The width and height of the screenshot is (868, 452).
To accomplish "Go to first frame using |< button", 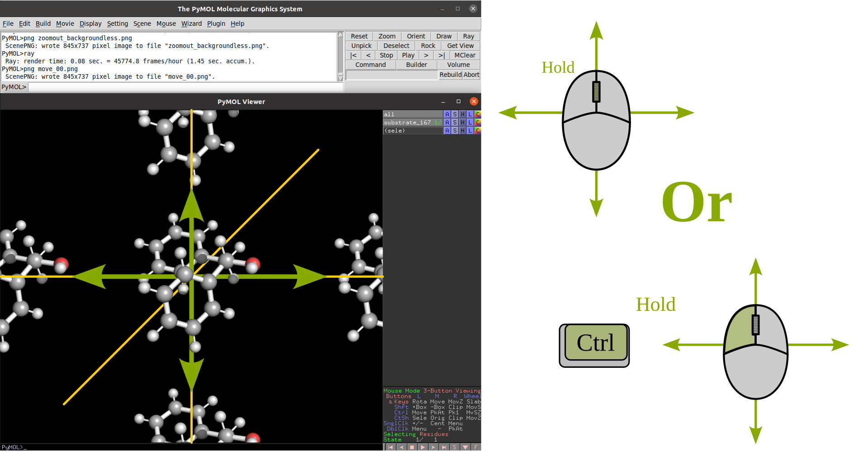I will (353, 55).
